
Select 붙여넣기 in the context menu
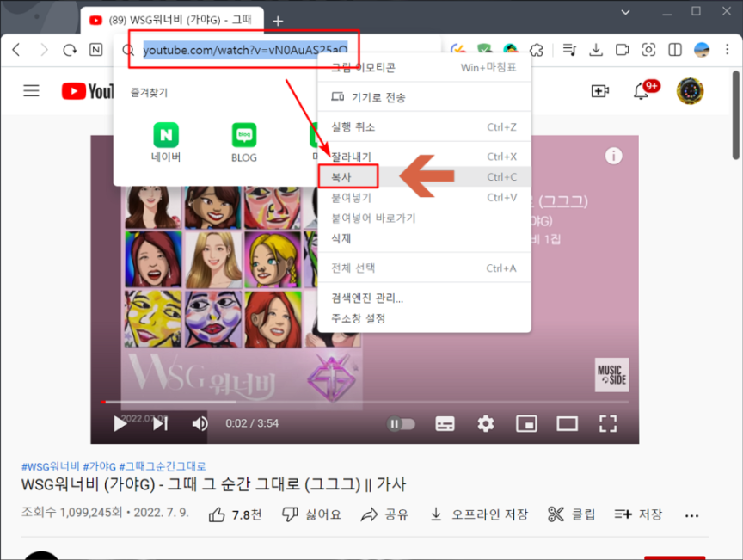click(x=424, y=197)
